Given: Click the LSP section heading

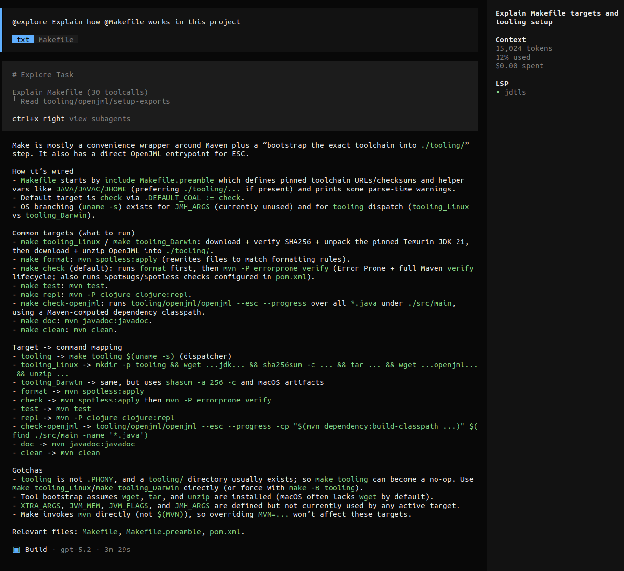Looking at the screenshot, I should click(x=503, y=82).
